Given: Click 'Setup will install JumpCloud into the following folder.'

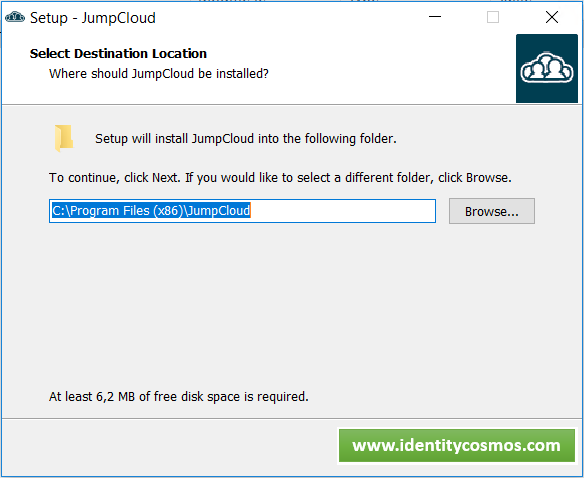Looking at the screenshot, I should pyautogui.click(x=246, y=139).
